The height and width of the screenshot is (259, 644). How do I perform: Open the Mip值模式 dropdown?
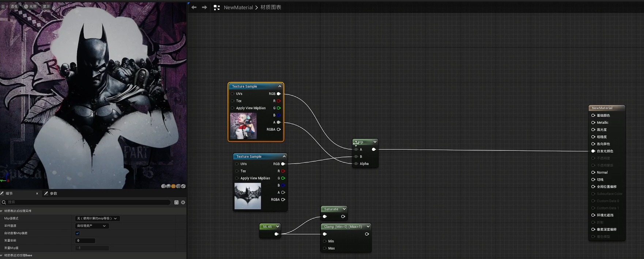[x=97, y=218]
